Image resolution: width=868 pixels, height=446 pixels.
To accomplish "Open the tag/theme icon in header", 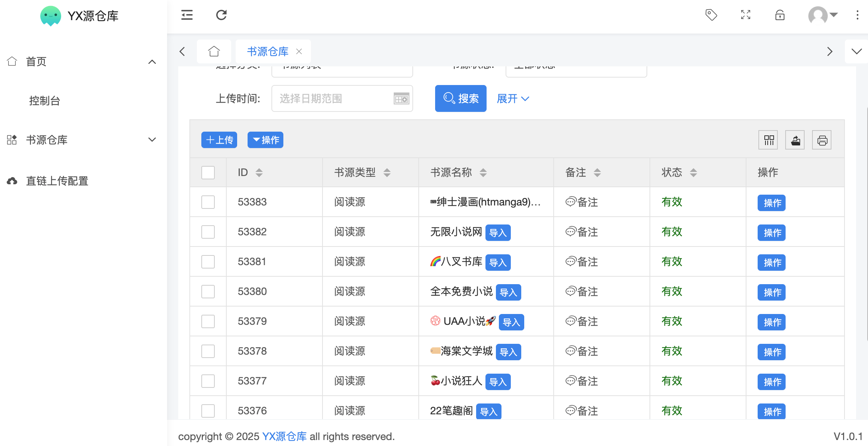I will (711, 15).
